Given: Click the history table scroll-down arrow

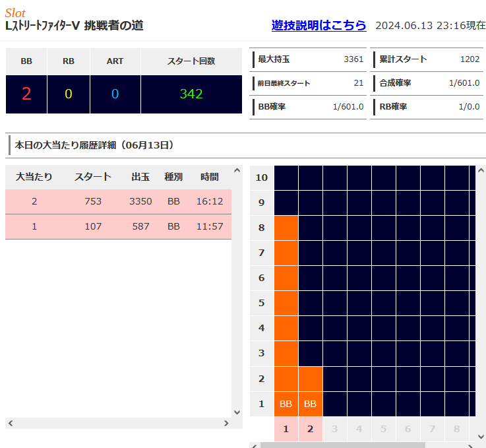Looking at the screenshot, I should (237, 412).
